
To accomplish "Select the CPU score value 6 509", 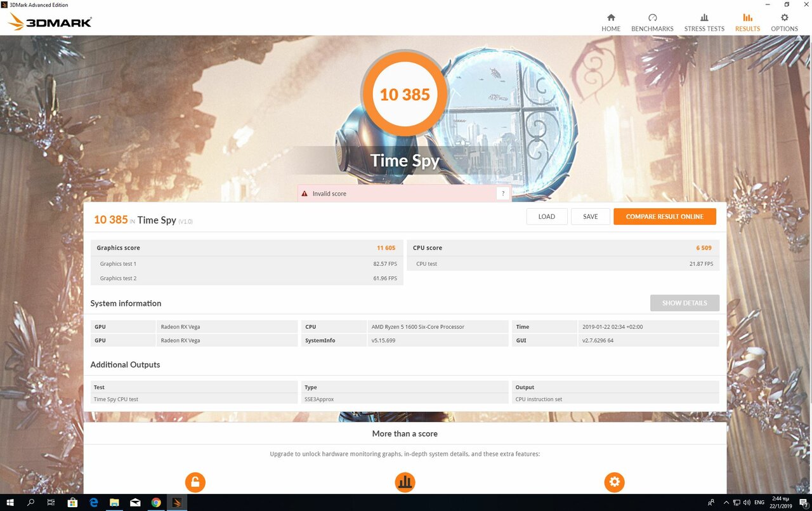I will pyautogui.click(x=704, y=248).
